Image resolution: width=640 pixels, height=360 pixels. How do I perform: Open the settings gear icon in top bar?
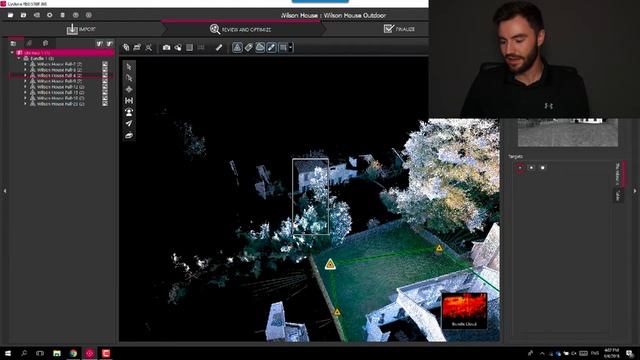tap(49, 15)
